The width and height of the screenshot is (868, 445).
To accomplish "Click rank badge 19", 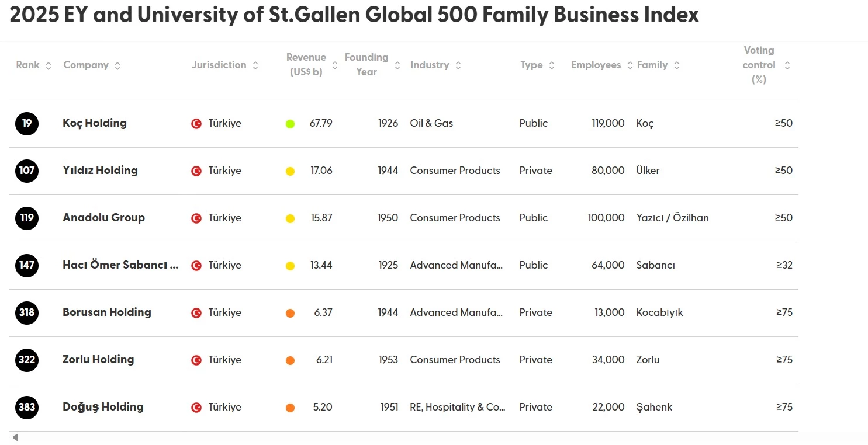I will point(27,123).
